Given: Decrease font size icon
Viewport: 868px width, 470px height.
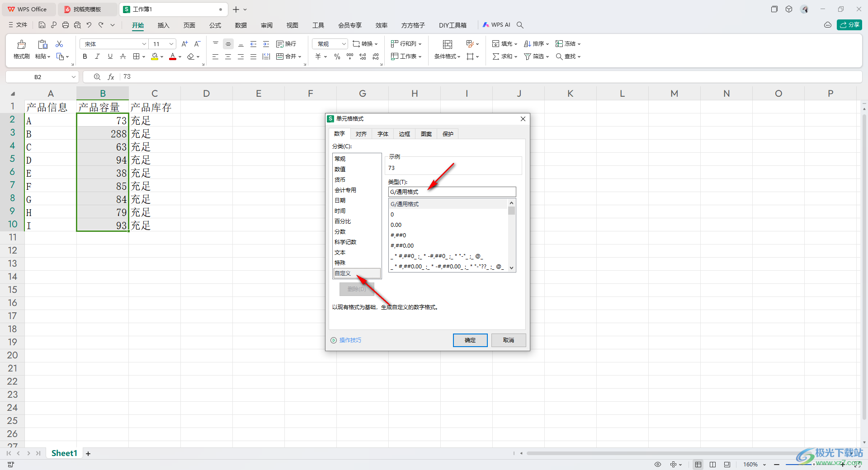Looking at the screenshot, I should pyautogui.click(x=197, y=44).
